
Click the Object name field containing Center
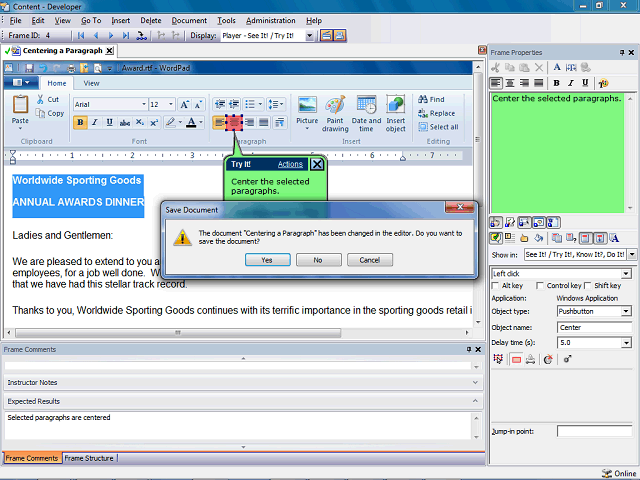(594, 327)
